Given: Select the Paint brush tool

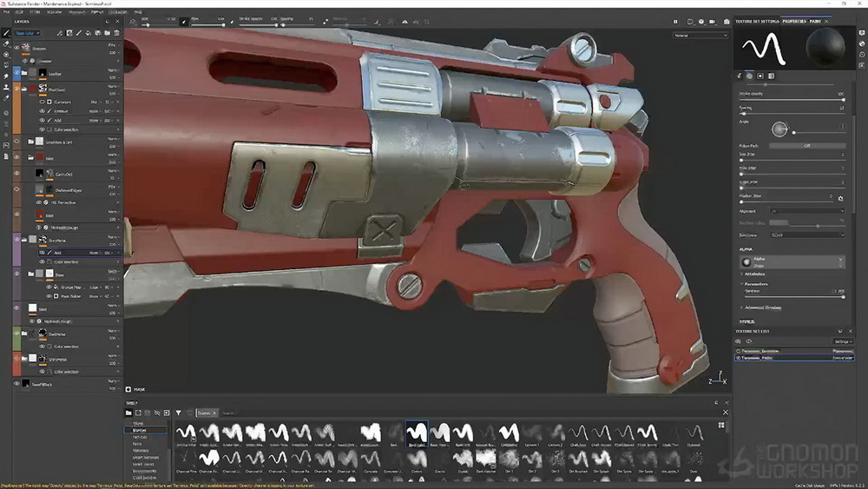Looking at the screenshot, I should click(6, 33).
